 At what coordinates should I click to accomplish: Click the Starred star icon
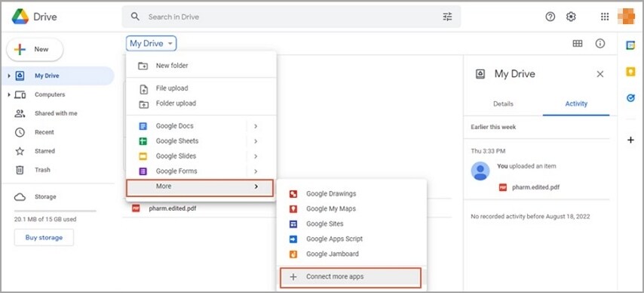tap(20, 151)
